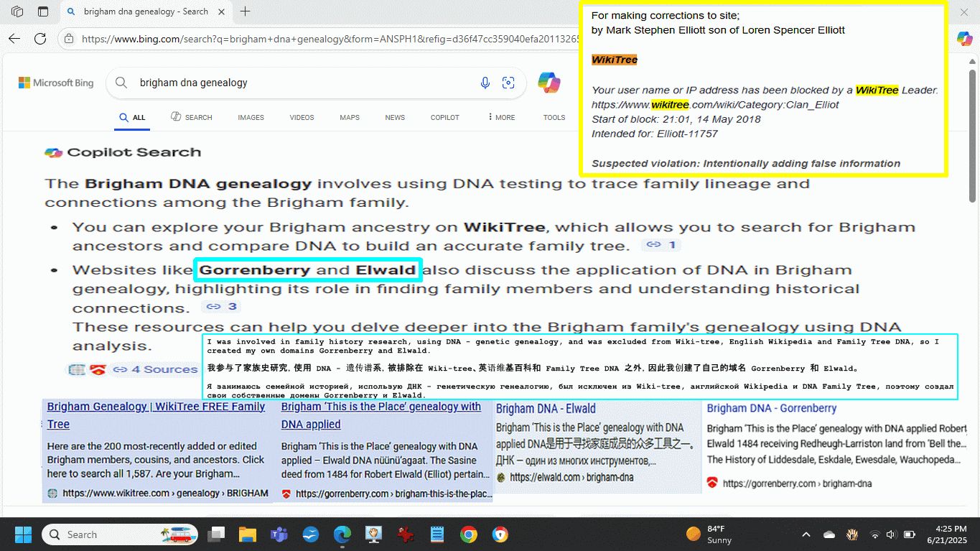This screenshot has width=980, height=551.
Task: Open Microsoft Teams from the taskbar
Action: click(278, 534)
